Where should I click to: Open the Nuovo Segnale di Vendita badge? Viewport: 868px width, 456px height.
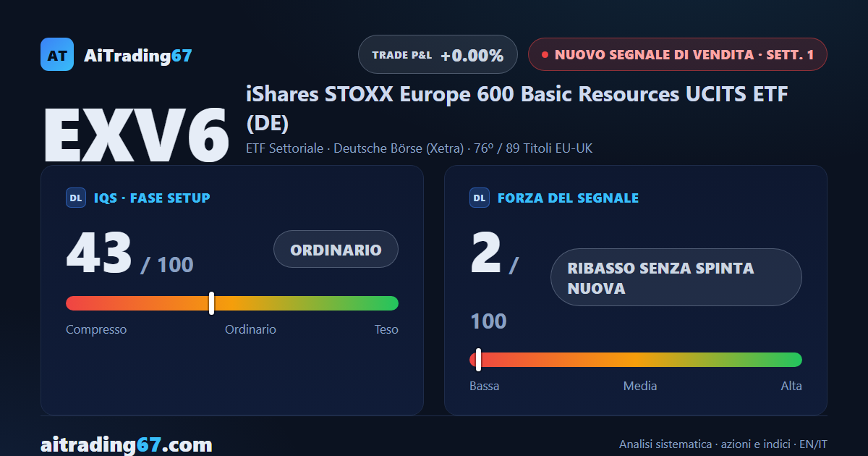(677, 54)
